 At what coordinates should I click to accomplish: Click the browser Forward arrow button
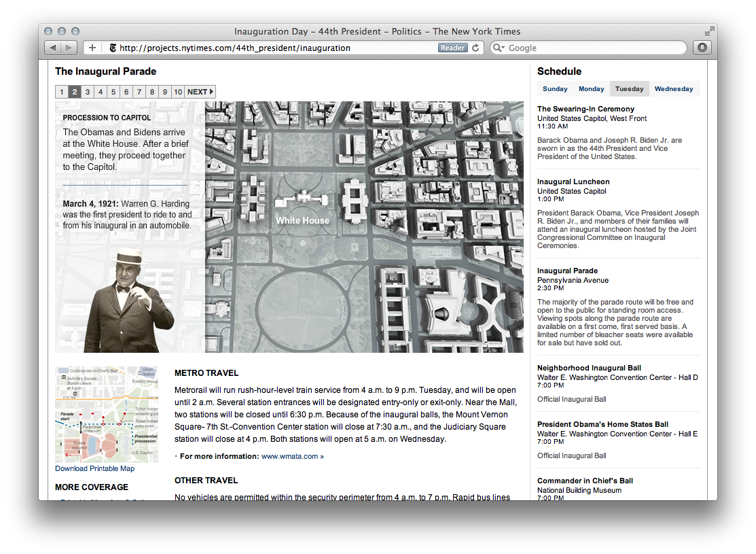69,48
